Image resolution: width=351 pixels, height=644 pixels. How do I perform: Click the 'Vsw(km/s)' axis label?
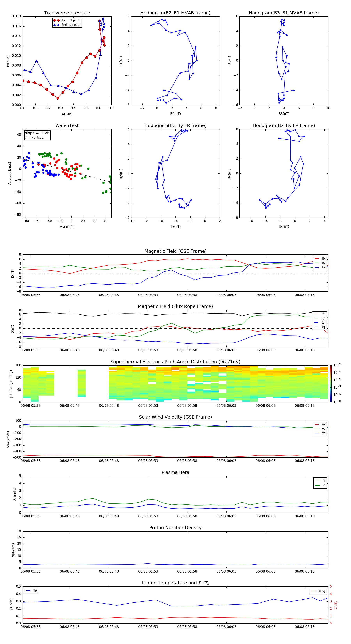coord(8,439)
